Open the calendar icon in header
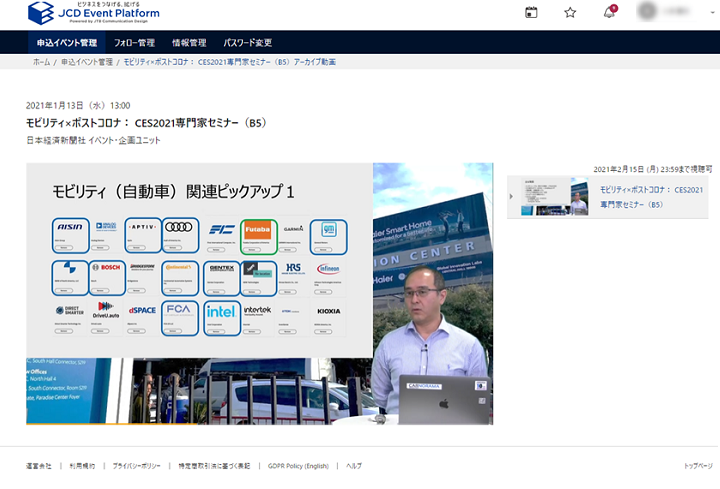Screen dimensions: 720x489 (x=531, y=12)
